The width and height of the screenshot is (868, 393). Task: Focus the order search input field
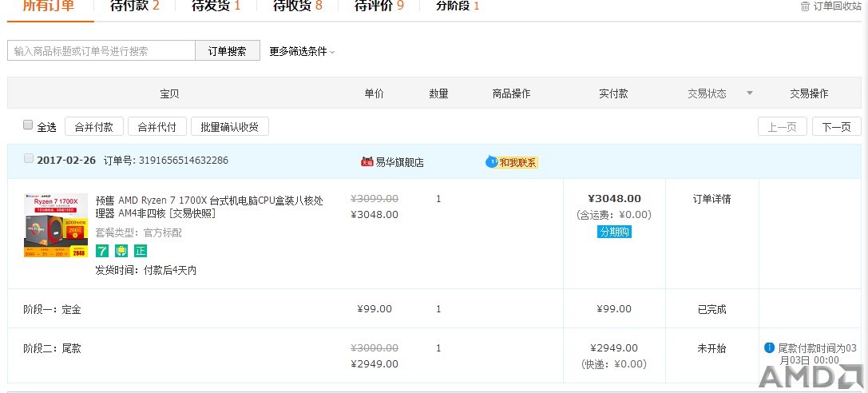101,51
